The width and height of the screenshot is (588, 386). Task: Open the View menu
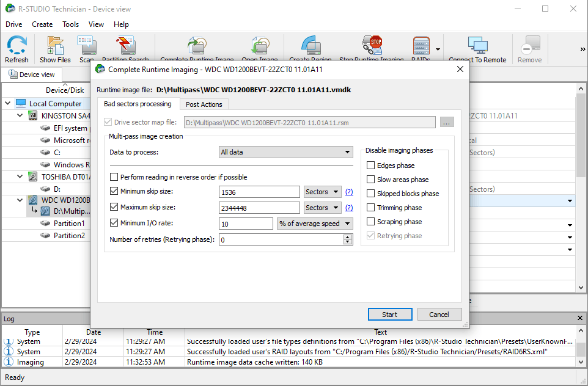(x=96, y=24)
